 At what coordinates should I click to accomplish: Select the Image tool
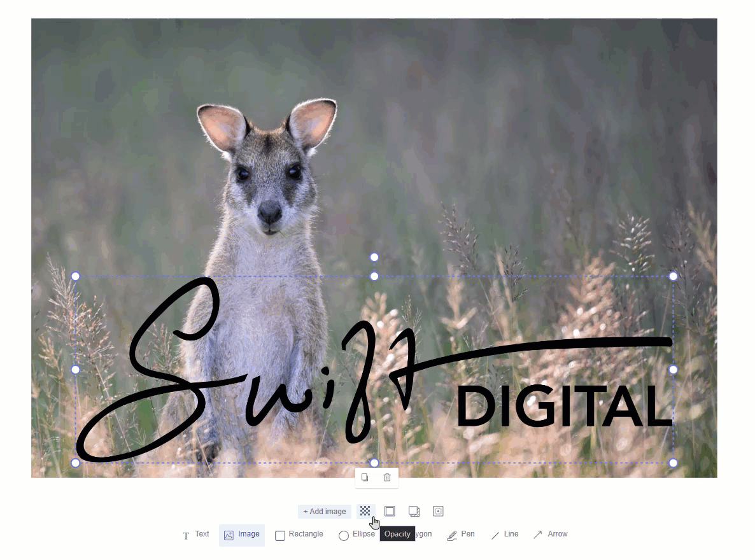pos(242,535)
